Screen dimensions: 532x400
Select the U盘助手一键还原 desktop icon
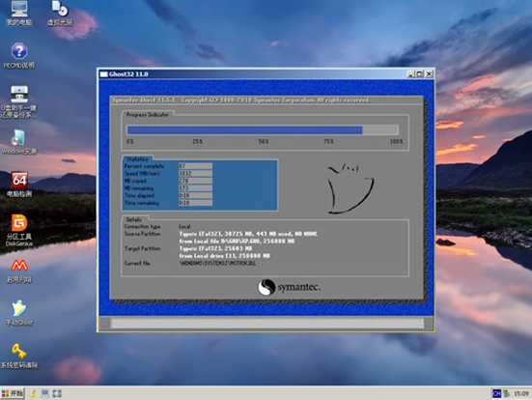point(19,101)
